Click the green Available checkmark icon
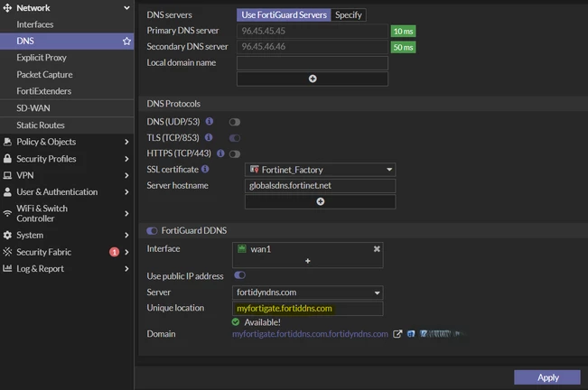This screenshot has width=588, height=390. tap(236, 321)
